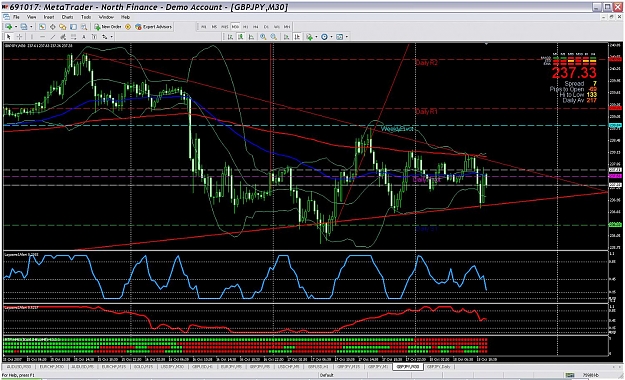625x380 pixels.
Task: Click the Default profile in status bar
Action: (x=326, y=375)
